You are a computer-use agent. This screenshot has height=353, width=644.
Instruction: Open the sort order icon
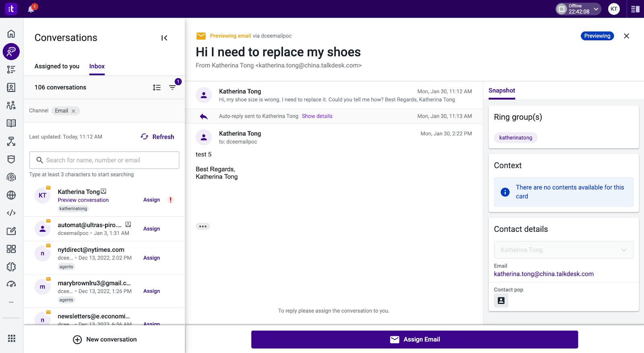tap(157, 87)
